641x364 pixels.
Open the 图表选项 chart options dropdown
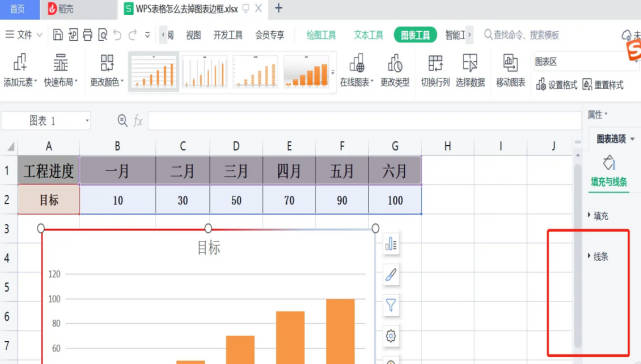tap(615, 139)
